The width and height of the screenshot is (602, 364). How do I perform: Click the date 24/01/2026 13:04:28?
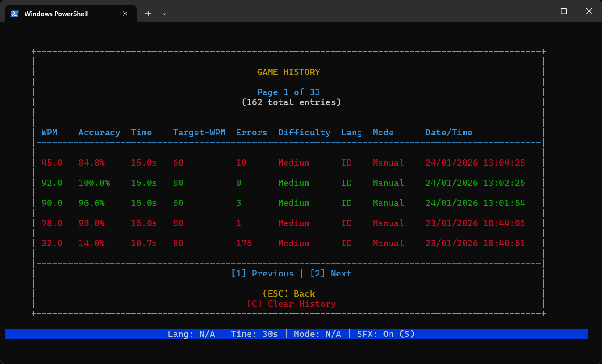475,163
